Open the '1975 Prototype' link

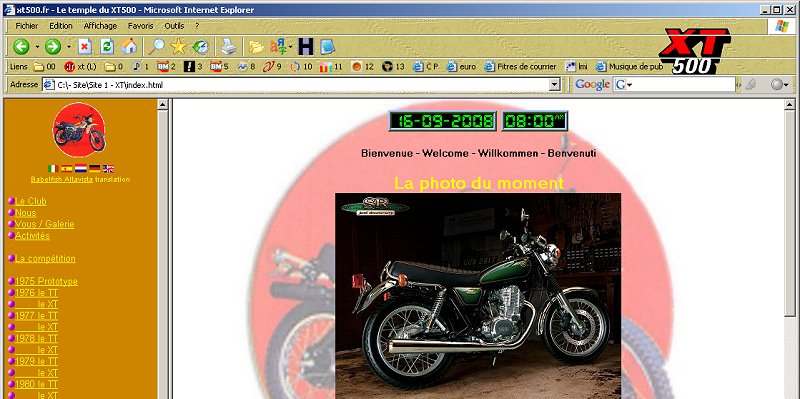point(46,281)
